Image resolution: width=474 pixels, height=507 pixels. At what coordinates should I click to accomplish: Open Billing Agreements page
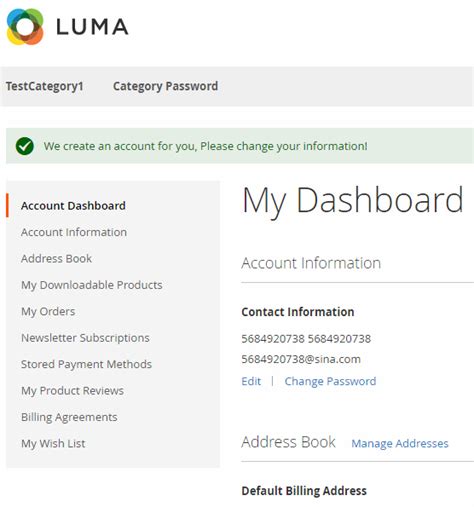pos(69,417)
